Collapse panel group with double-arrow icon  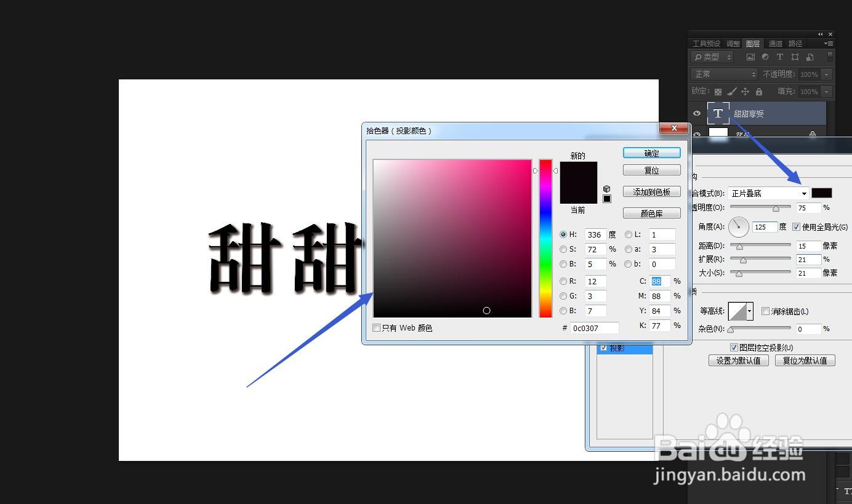pyautogui.click(x=821, y=34)
